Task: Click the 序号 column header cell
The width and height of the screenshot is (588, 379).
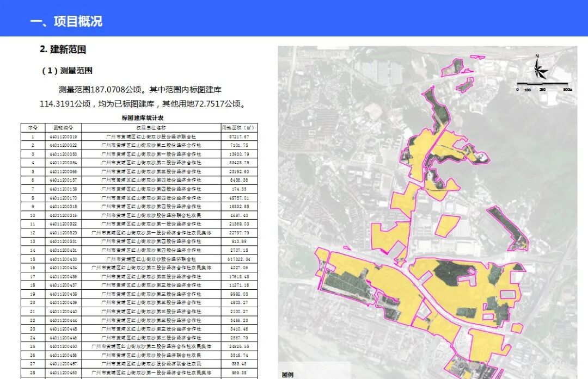Action: point(31,128)
